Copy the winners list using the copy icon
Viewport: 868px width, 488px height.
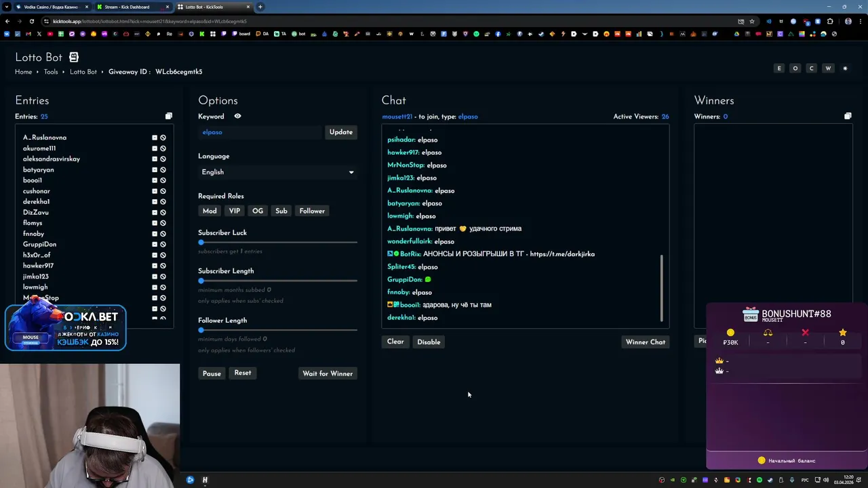848,117
